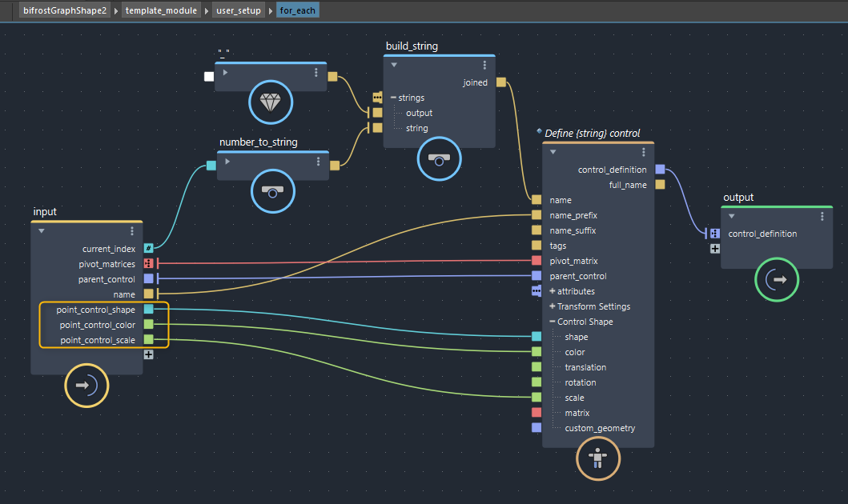The width and height of the screenshot is (848, 504).
Task: Click the output node's green arrow icon
Action: 777,279
